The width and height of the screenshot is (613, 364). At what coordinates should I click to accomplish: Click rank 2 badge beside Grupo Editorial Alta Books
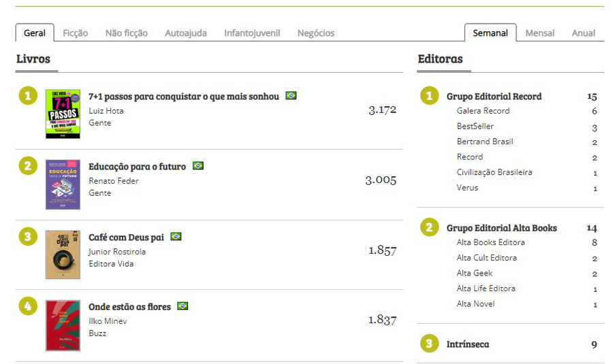tap(428, 227)
